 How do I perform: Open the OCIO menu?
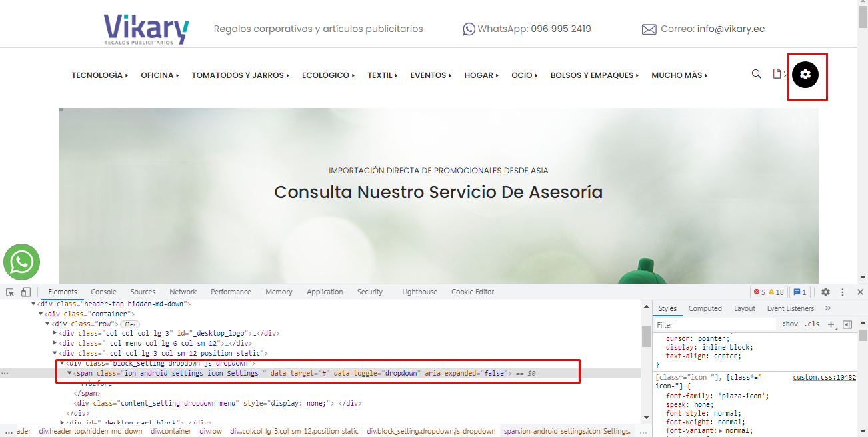[x=525, y=75]
